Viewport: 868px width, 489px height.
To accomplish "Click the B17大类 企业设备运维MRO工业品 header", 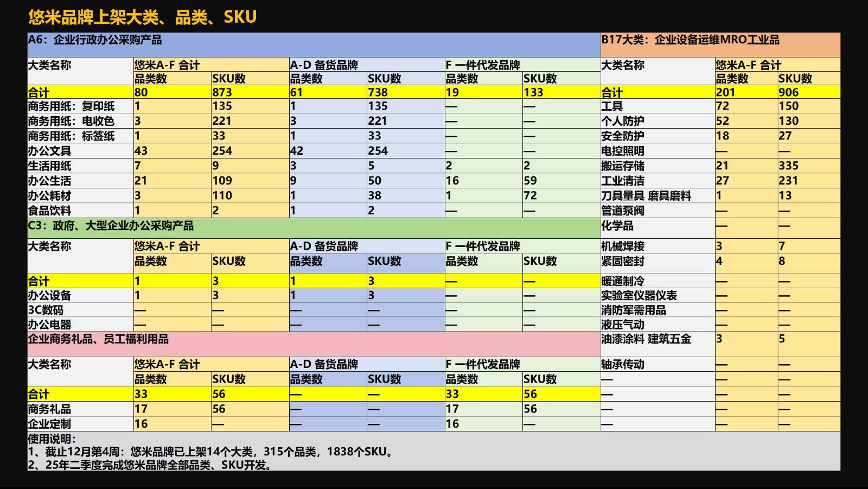I will point(690,40).
